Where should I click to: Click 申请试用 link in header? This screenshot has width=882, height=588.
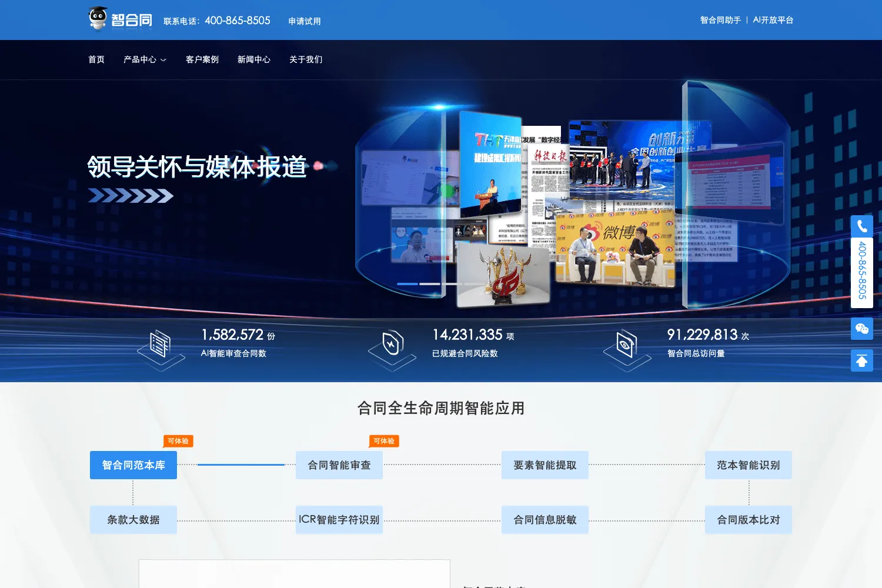pos(305,21)
